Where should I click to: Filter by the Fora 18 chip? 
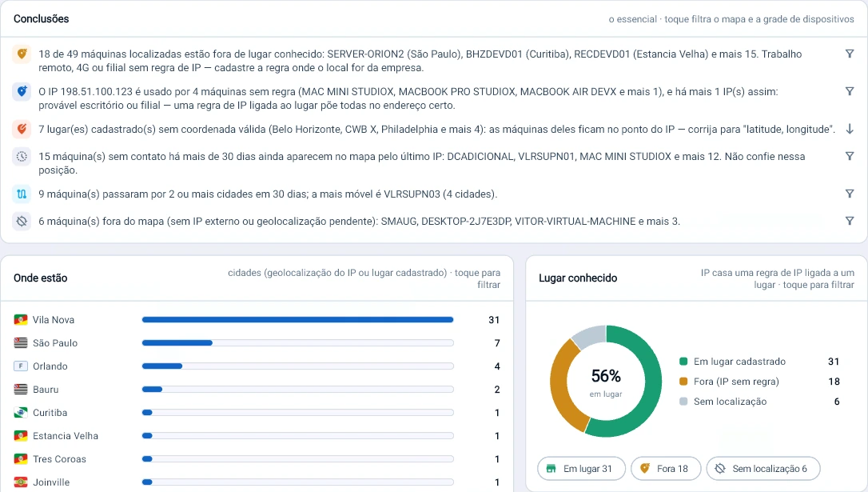[x=666, y=469]
